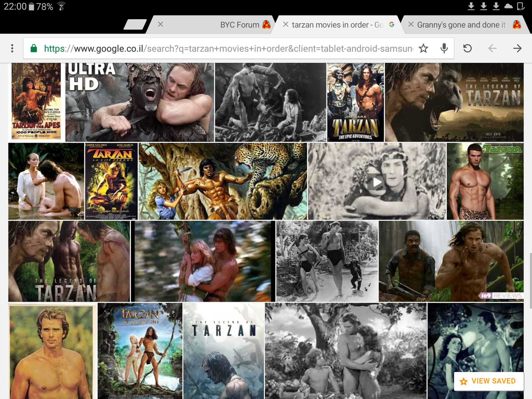Open VIEW SAVED button
This screenshot has width=532, height=399.
coord(489,381)
